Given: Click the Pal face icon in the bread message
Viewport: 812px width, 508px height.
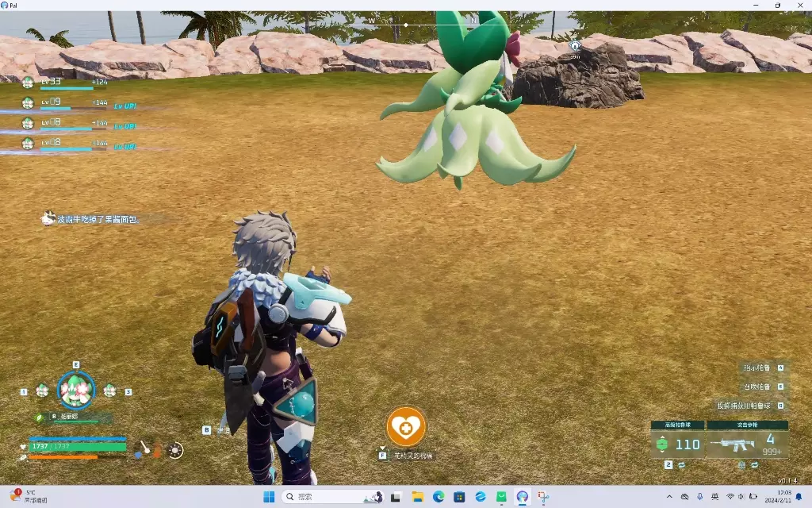Looking at the screenshot, I should 48,218.
